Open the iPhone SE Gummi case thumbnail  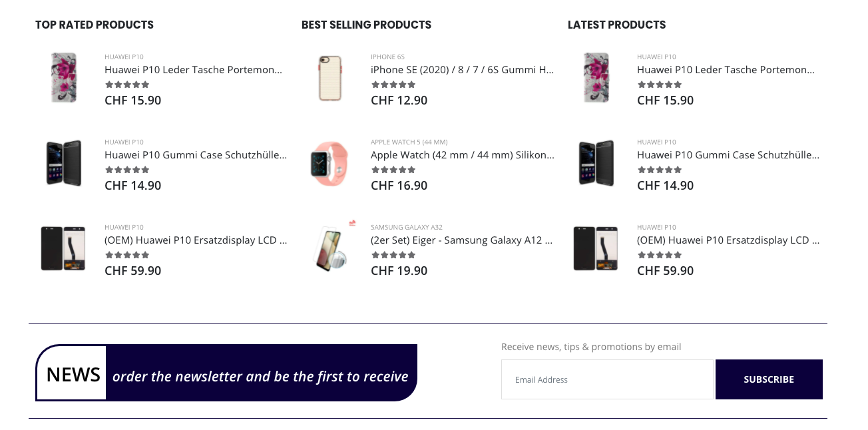(x=330, y=78)
